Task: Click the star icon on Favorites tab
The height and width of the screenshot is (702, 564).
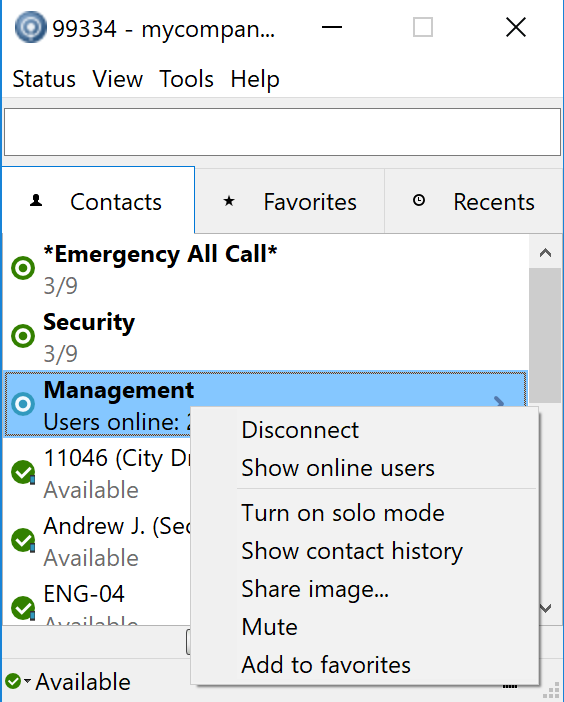Action: 229,201
